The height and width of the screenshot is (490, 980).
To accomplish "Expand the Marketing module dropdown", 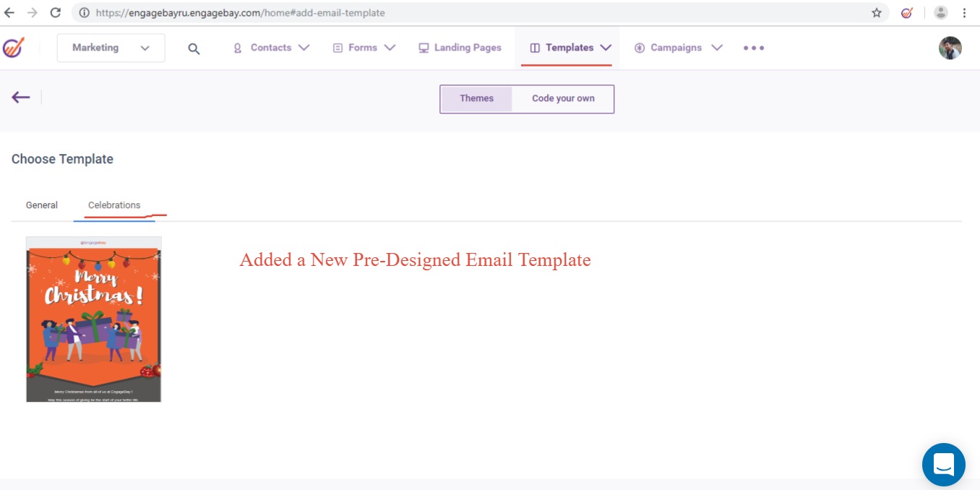I will click(111, 48).
